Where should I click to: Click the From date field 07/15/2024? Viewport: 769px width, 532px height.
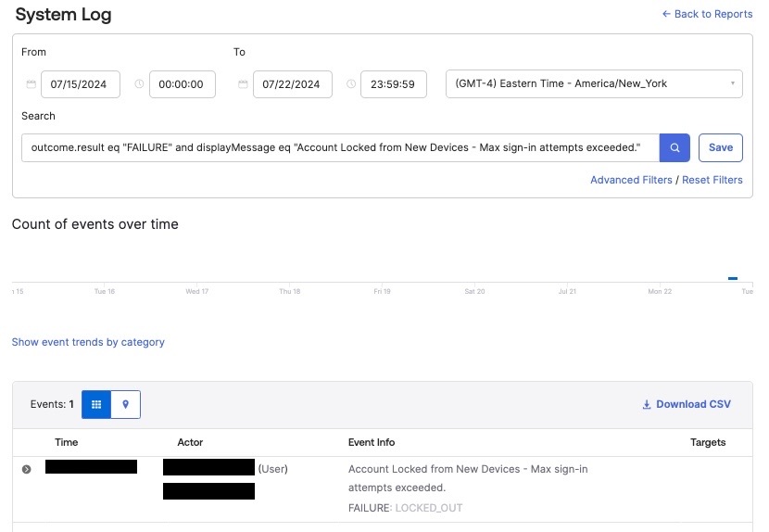coord(81,84)
